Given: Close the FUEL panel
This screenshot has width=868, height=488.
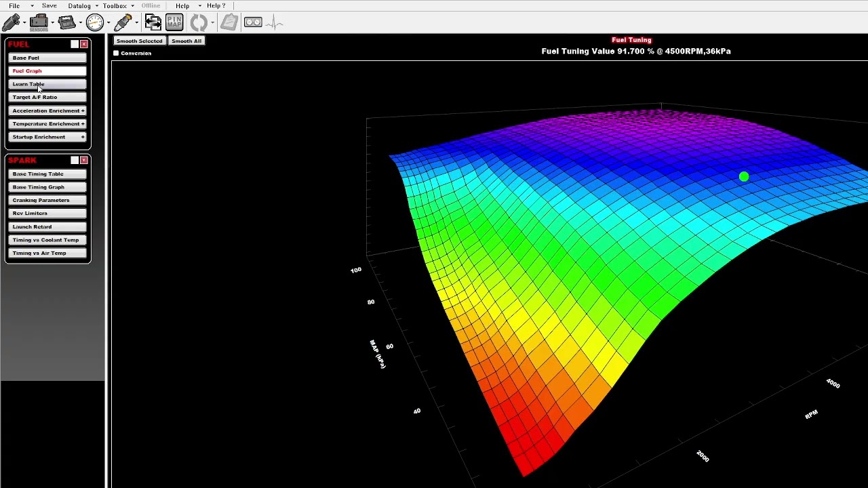Looking at the screenshot, I should click(x=84, y=45).
